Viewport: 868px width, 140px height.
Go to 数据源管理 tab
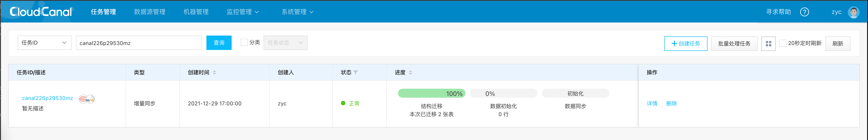pos(150,12)
